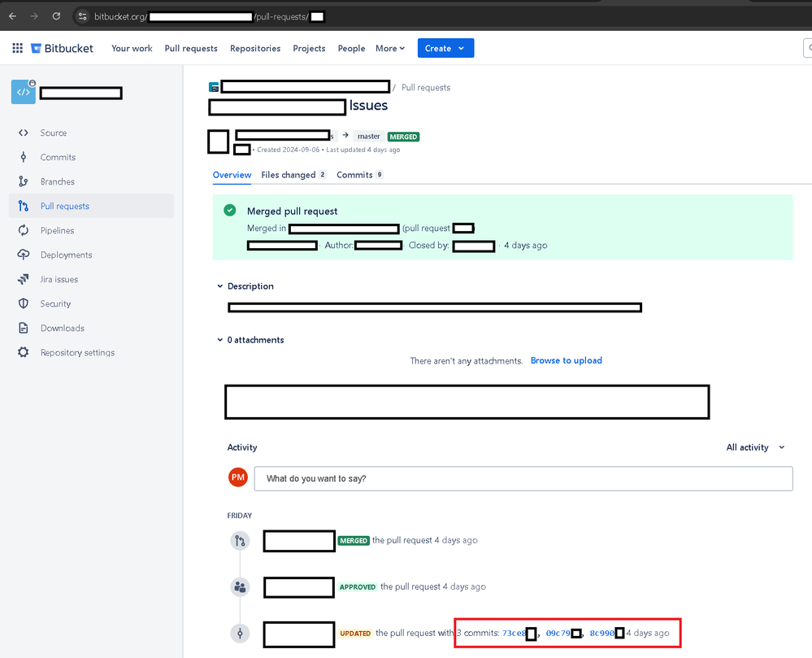The height and width of the screenshot is (658, 812).
Task: Open Repository settings gear
Action: coord(24,352)
